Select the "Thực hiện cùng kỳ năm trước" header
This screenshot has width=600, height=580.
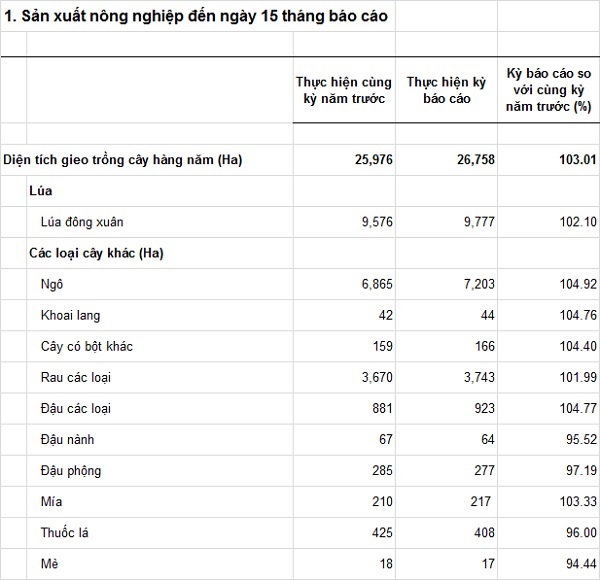tap(342, 91)
